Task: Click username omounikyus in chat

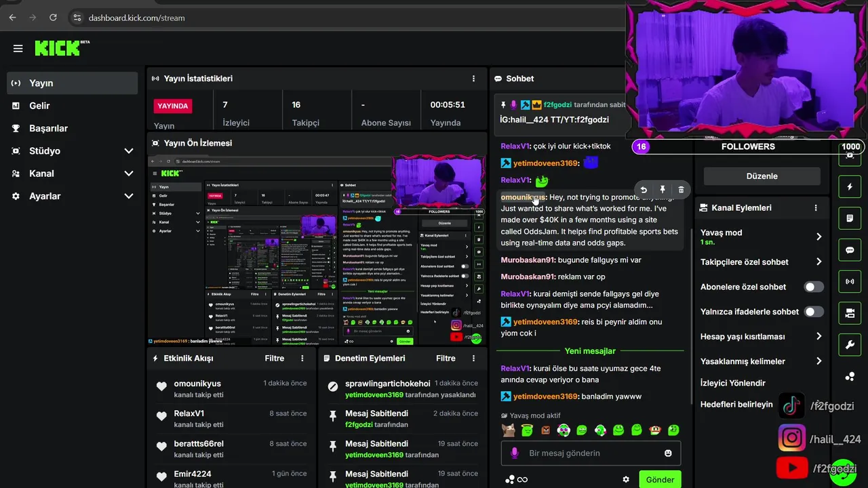Action: point(524,197)
